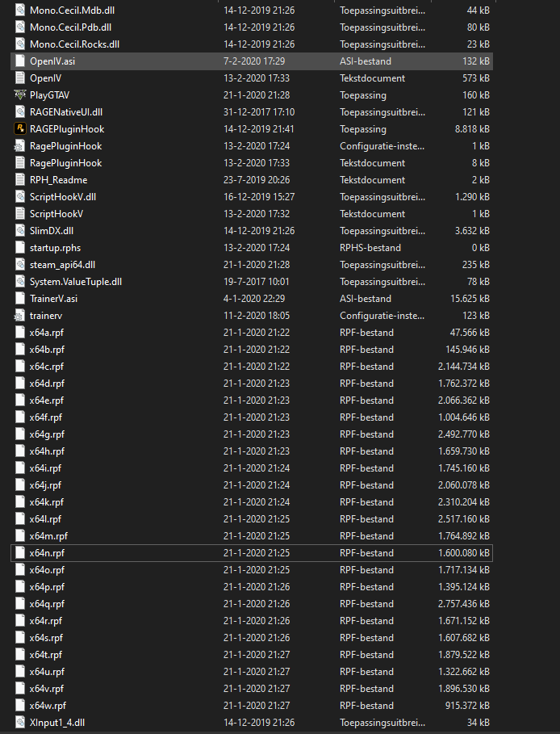
Task: Click the 8.818 kB size value
Action: coord(472,128)
